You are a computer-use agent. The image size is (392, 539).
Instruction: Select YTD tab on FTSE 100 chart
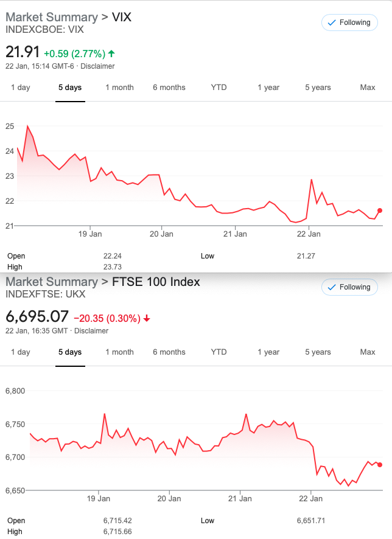point(219,352)
